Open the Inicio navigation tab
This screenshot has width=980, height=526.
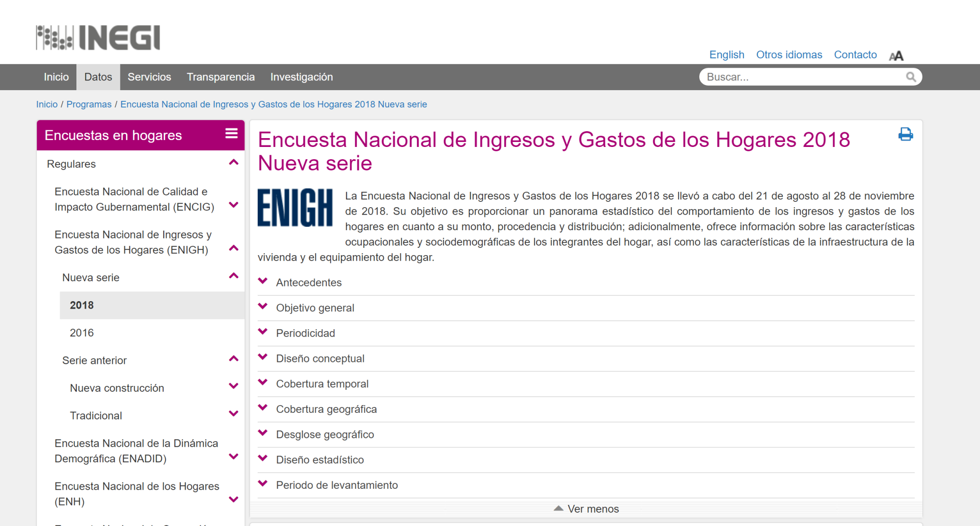(x=56, y=77)
